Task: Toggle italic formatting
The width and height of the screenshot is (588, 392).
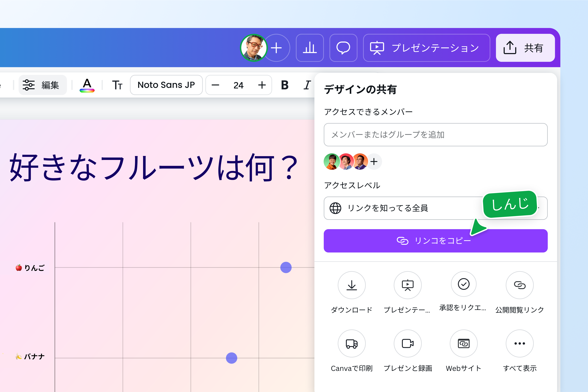Action: tap(307, 85)
